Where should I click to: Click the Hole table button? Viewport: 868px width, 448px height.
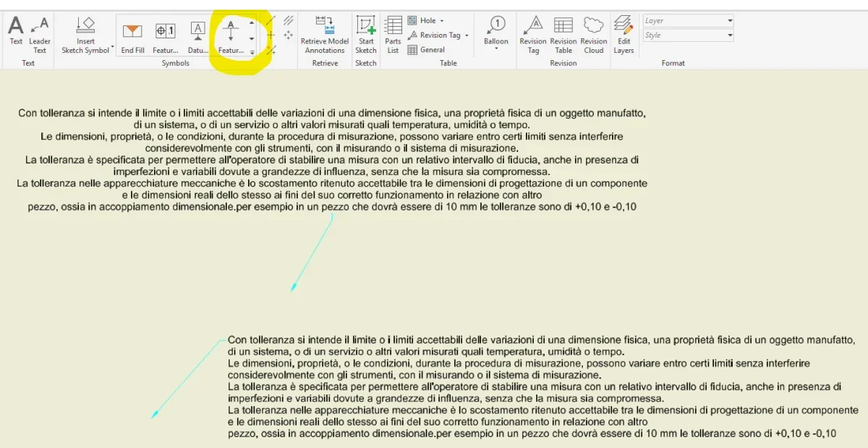422,21
